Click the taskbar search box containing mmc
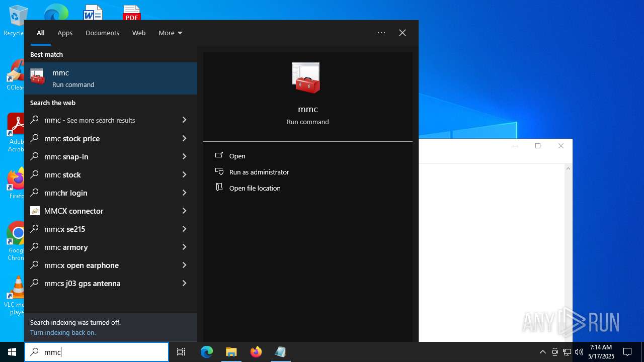 97,352
